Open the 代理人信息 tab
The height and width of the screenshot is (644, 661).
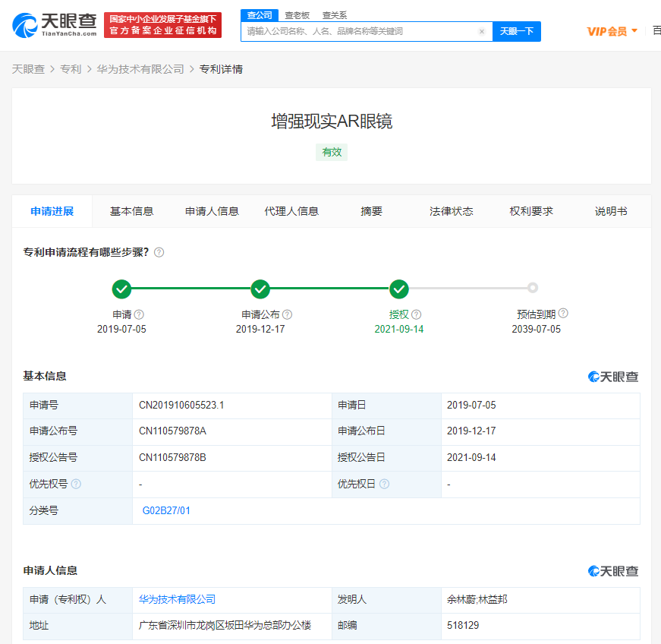pyautogui.click(x=291, y=211)
